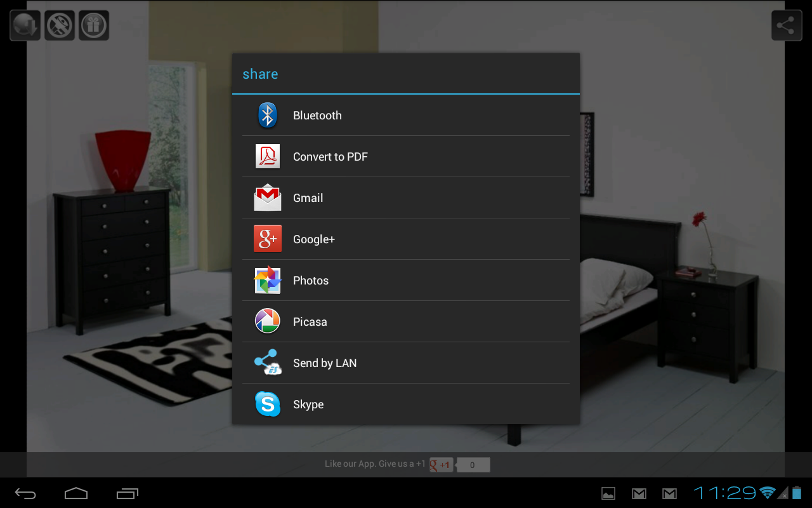Click the Google +1 button
Image resolution: width=812 pixels, height=508 pixels.
(x=442, y=465)
